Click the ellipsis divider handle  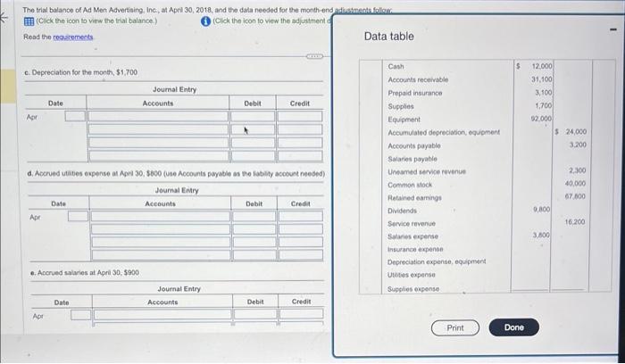(x=314, y=56)
